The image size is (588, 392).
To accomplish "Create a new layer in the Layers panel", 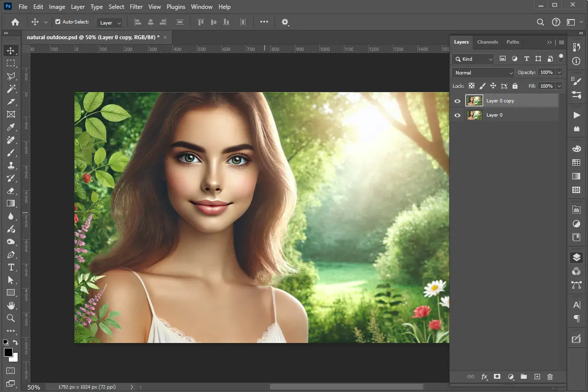I will [537, 377].
